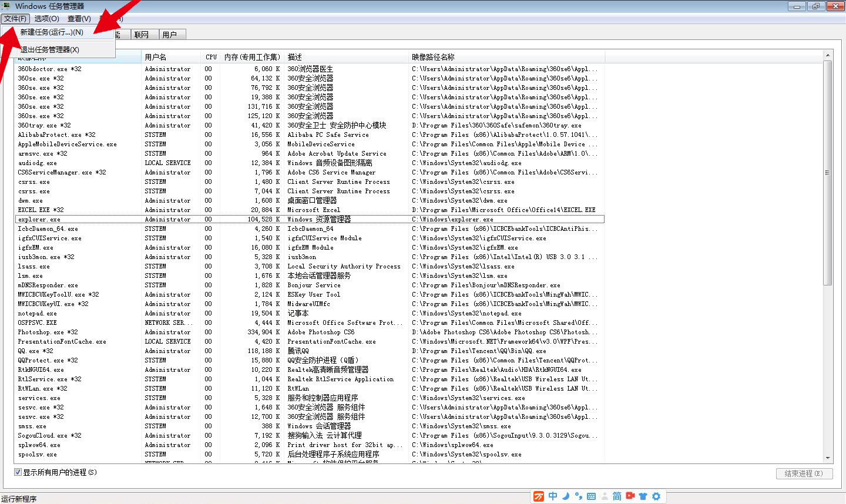Toggle Chinese/English mode via the 中 icon

coord(553,496)
